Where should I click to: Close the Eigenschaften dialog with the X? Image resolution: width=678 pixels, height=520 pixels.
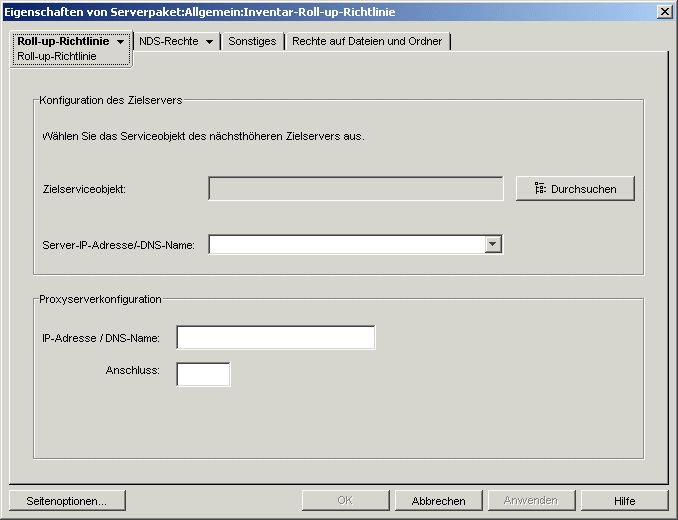[664, 10]
